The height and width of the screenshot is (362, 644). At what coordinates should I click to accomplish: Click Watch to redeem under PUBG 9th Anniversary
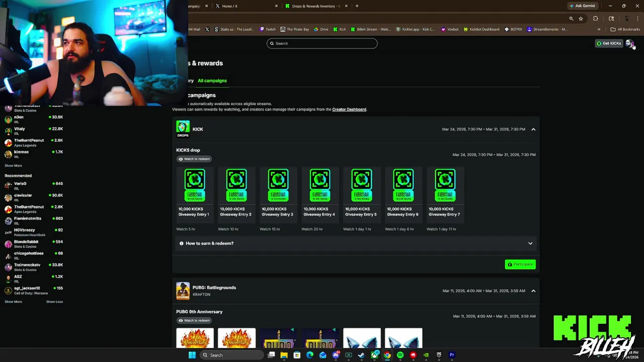(194, 320)
